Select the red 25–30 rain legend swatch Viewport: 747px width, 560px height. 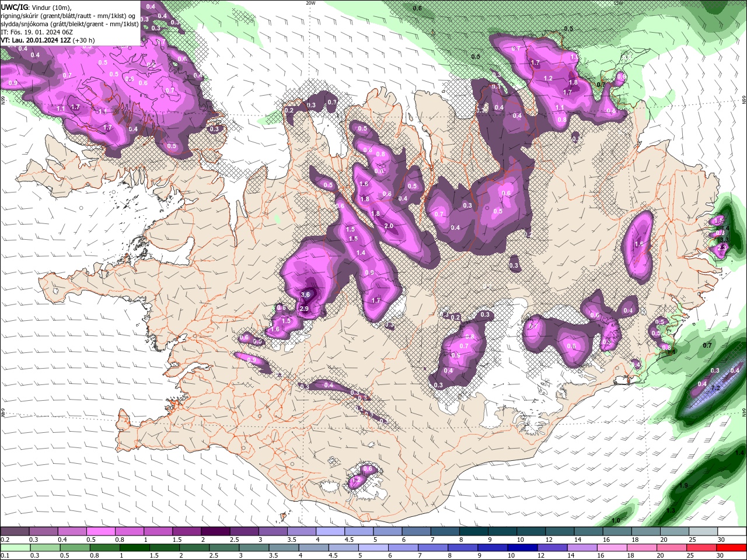coord(701,548)
